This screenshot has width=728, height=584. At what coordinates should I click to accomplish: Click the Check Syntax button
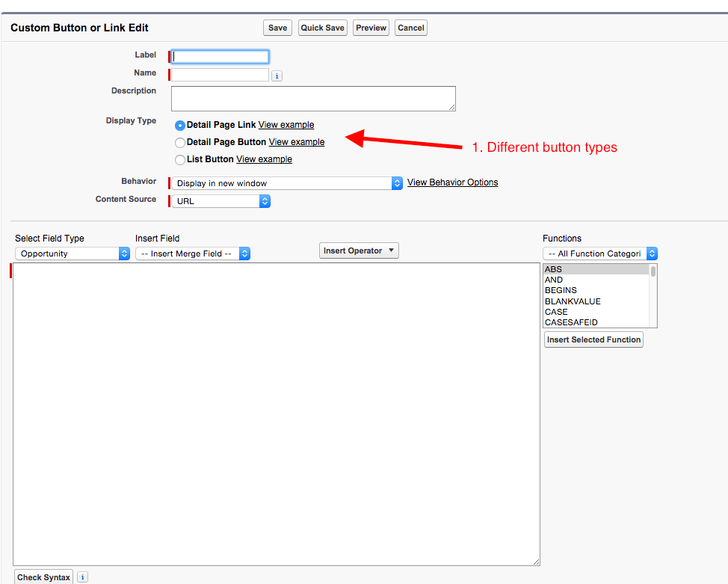pyautogui.click(x=43, y=577)
